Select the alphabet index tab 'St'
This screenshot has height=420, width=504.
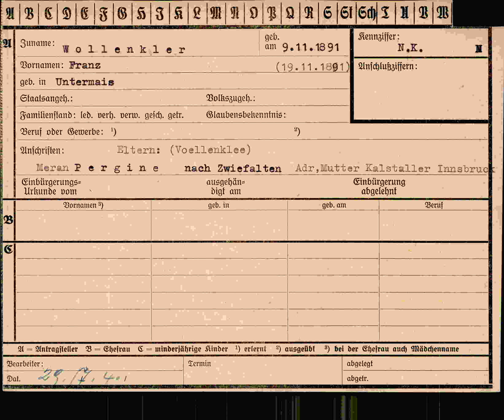click(346, 12)
